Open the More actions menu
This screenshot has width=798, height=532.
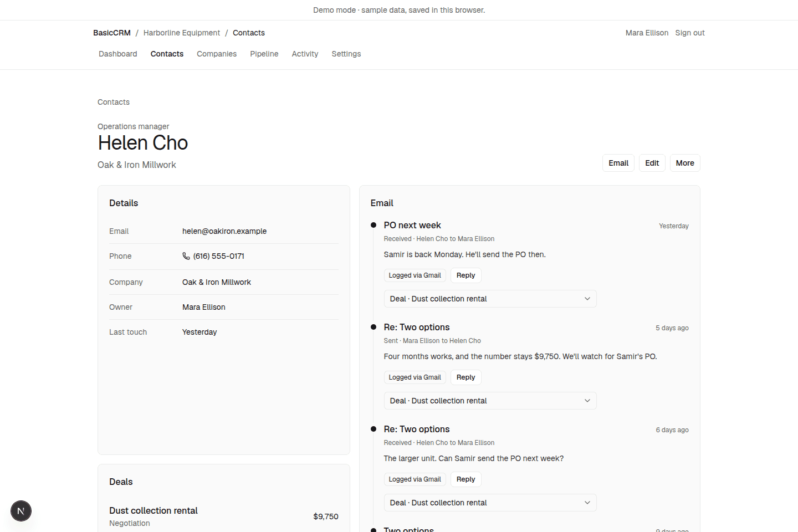(685, 163)
